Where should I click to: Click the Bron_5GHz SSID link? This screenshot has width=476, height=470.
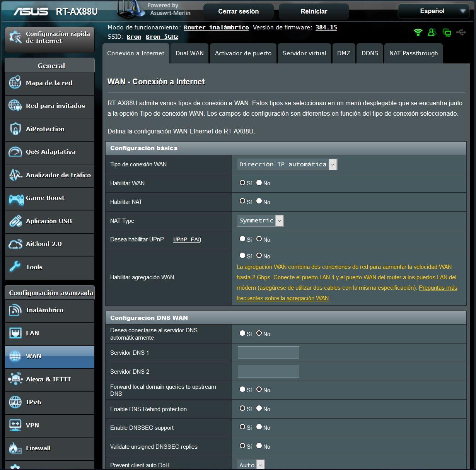[x=162, y=37]
